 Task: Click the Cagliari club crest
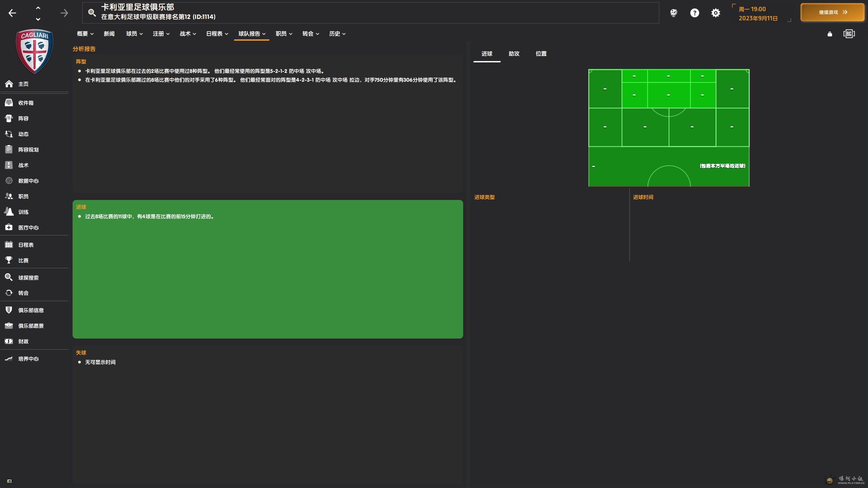point(34,52)
